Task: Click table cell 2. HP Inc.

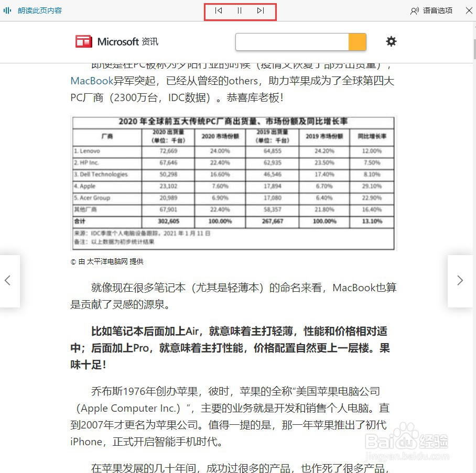Action: (x=107, y=162)
